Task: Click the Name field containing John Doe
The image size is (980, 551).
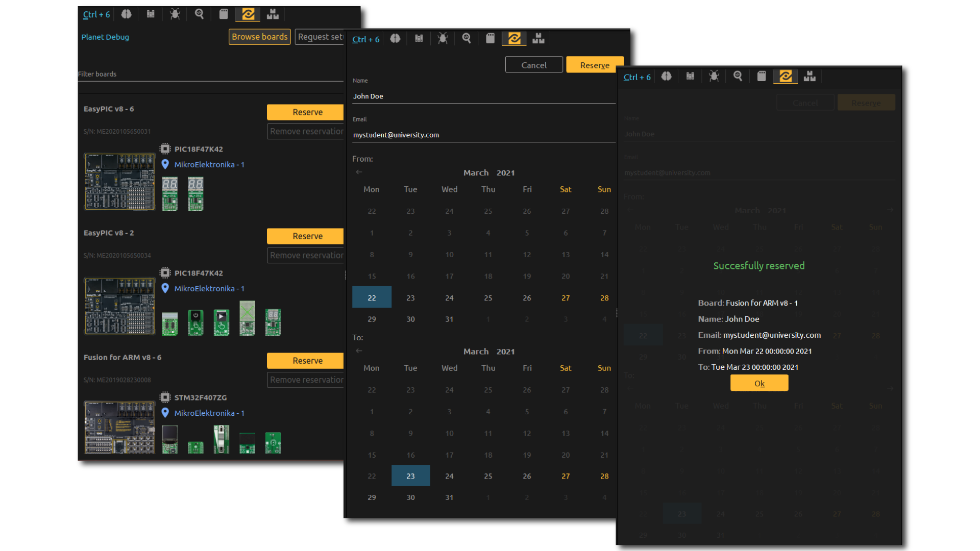Action: click(484, 96)
